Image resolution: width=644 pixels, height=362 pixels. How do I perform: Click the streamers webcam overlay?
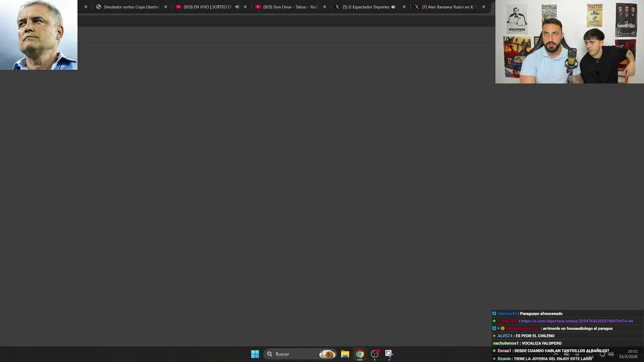[x=570, y=42]
